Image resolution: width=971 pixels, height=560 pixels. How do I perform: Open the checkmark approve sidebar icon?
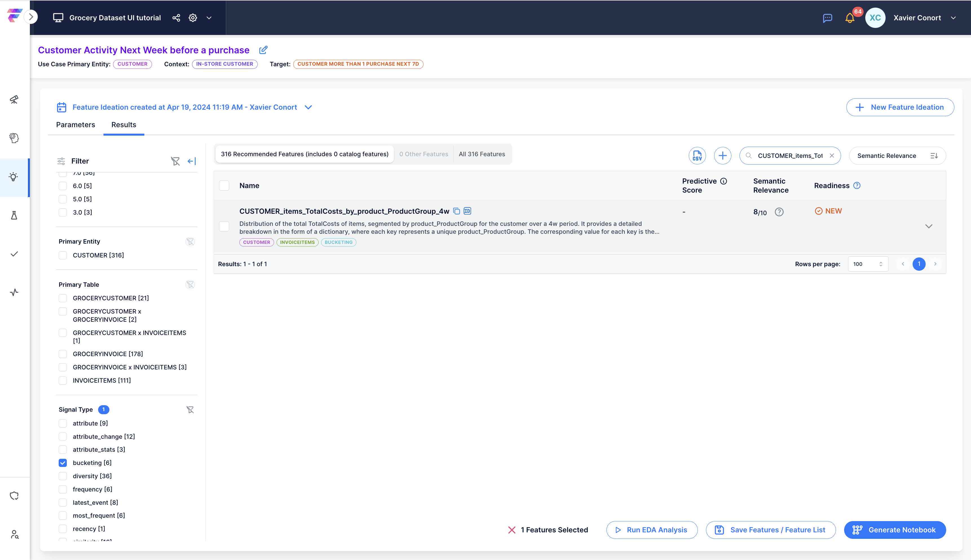click(14, 254)
